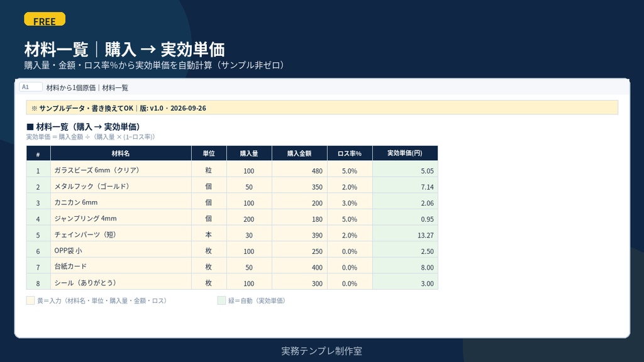
Task: Click effective unit price 8.00
Action: pos(405,266)
